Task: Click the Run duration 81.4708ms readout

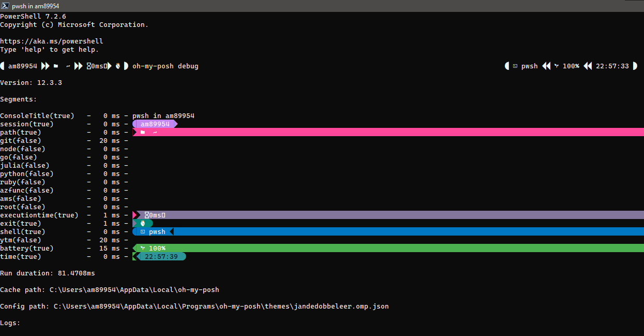Action: coord(47,273)
